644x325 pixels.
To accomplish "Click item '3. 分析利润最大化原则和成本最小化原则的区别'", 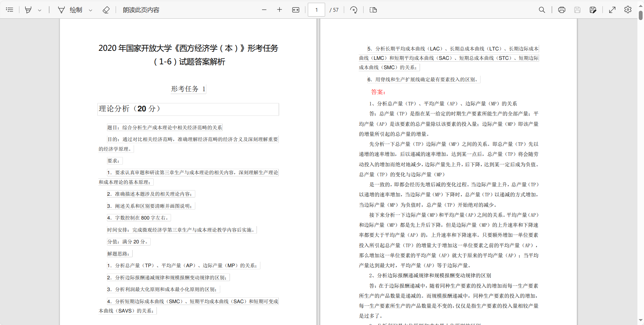I will 163,289.
